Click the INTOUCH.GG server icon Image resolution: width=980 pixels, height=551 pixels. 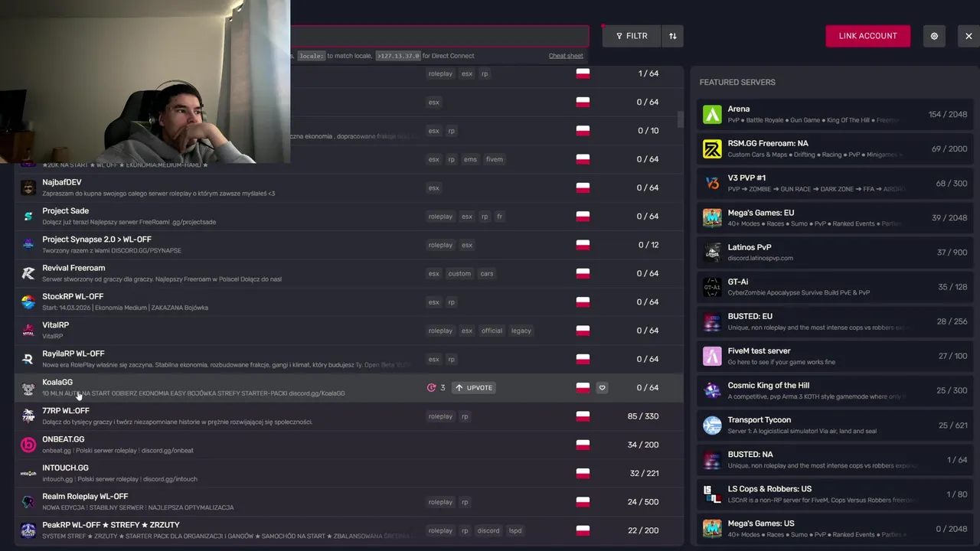[x=28, y=474]
